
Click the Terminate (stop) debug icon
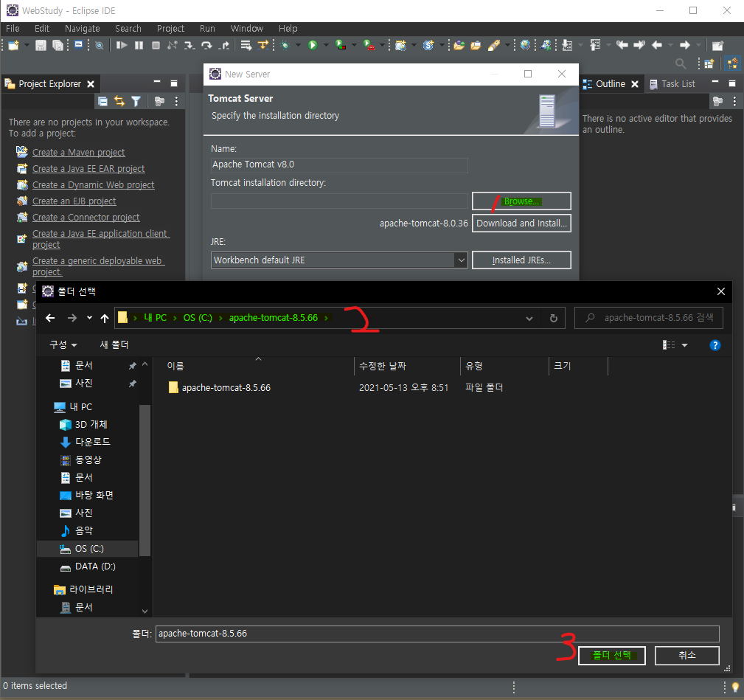156,46
